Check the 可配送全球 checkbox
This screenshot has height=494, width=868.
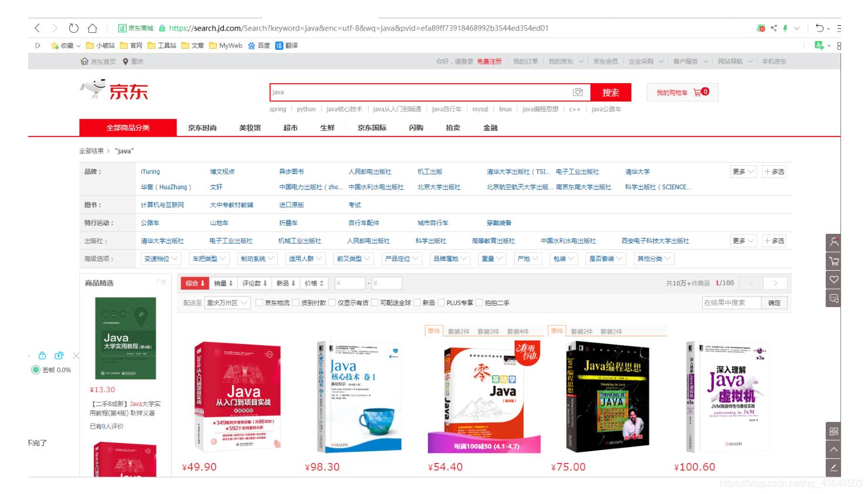tap(375, 302)
